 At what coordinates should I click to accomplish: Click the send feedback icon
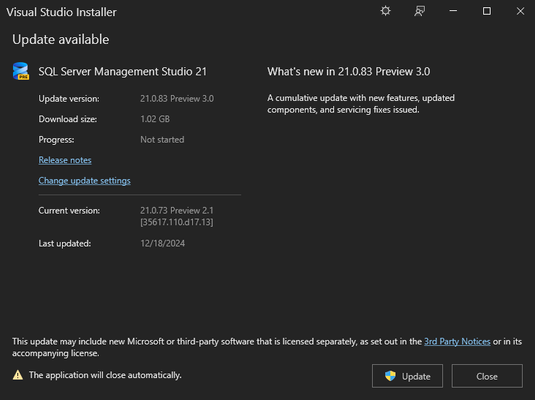(419, 11)
